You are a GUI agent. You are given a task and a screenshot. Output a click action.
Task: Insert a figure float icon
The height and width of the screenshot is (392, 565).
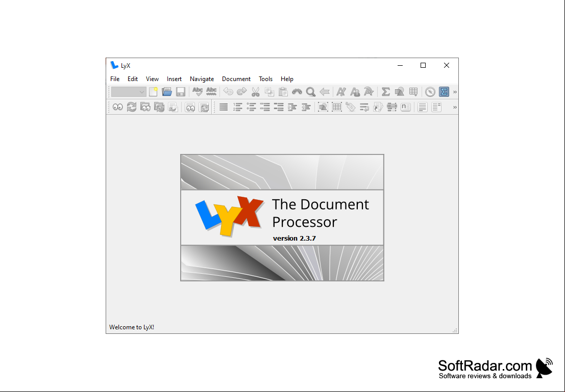click(x=323, y=107)
